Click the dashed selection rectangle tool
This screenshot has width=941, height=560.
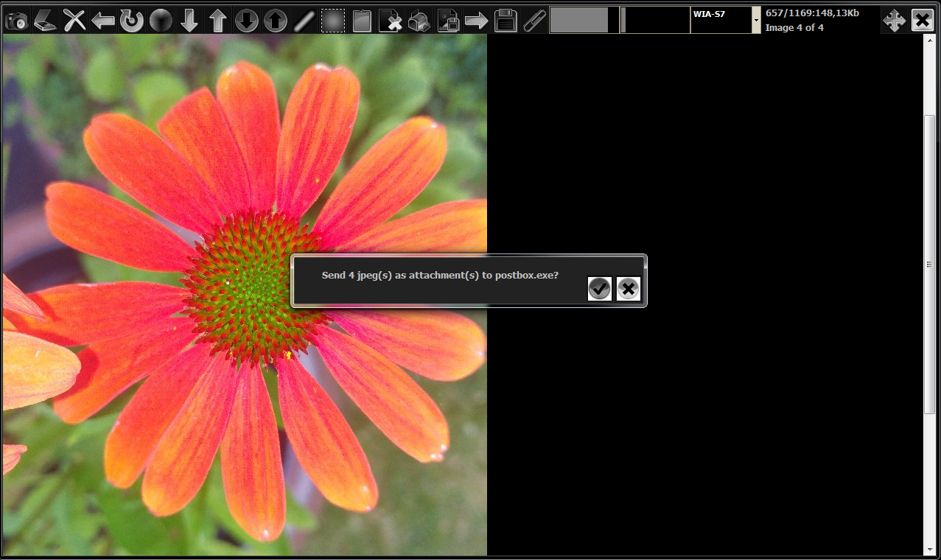tap(333, 20)
